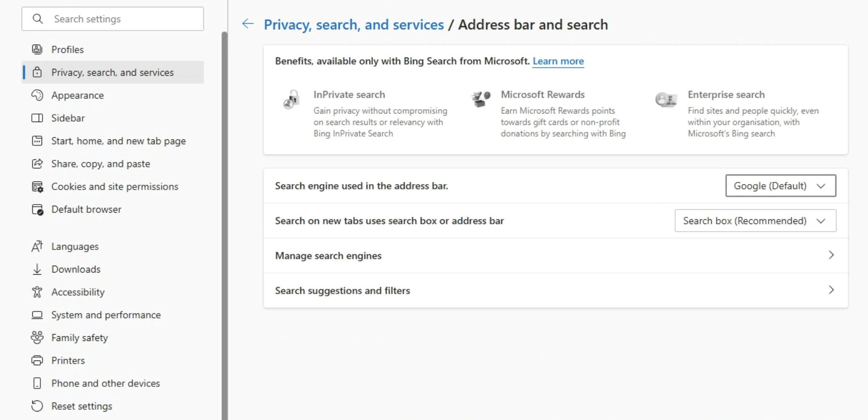The width and height of the screenshot is (868, 420).
Task: Expand Search suggestions and filters
Action: pyautogui.click(x=555, y=290)
